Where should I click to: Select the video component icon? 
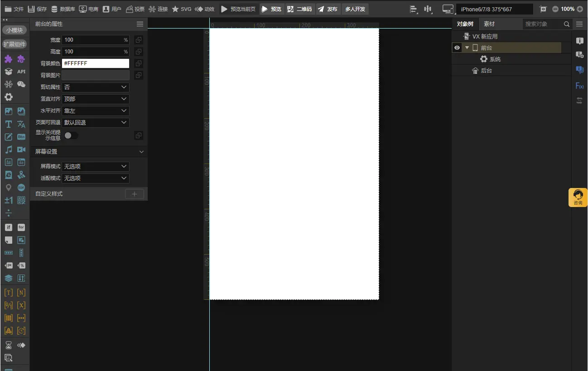pos(21,149)
